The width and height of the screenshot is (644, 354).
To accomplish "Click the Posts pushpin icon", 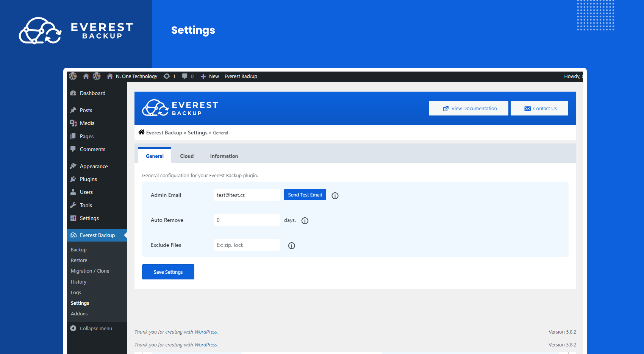I will [x=73, y=110].
